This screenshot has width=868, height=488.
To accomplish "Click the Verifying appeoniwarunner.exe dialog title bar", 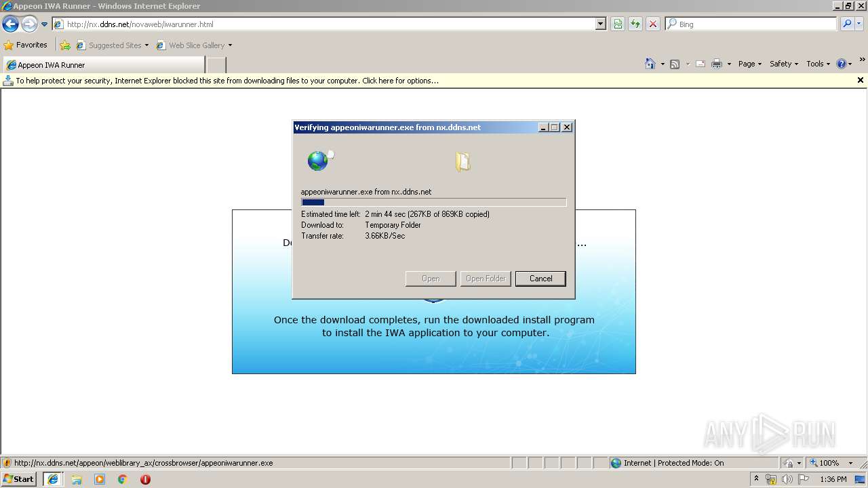I will (x=415, y=127).
